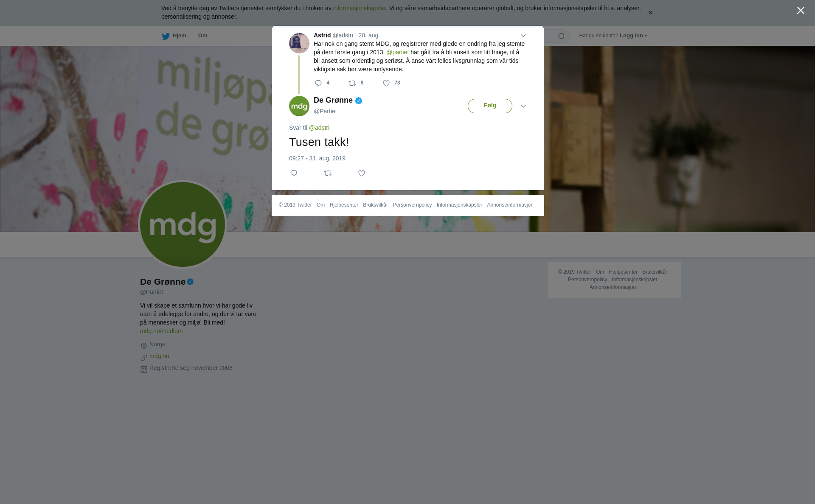This screenshot has height=504, width=815.
Task: Open the Logg inn dropdown
Action: [x=633, y=36]
